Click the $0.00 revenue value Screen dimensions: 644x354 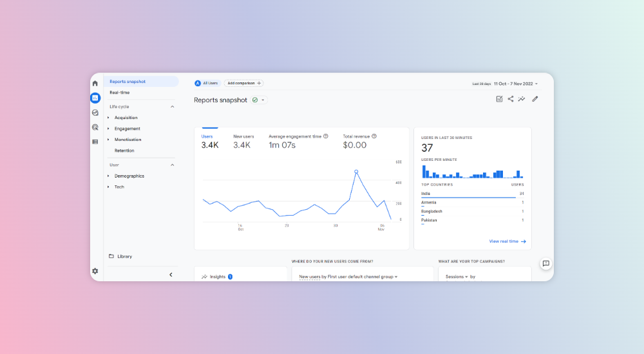click(x=355, y=145)
